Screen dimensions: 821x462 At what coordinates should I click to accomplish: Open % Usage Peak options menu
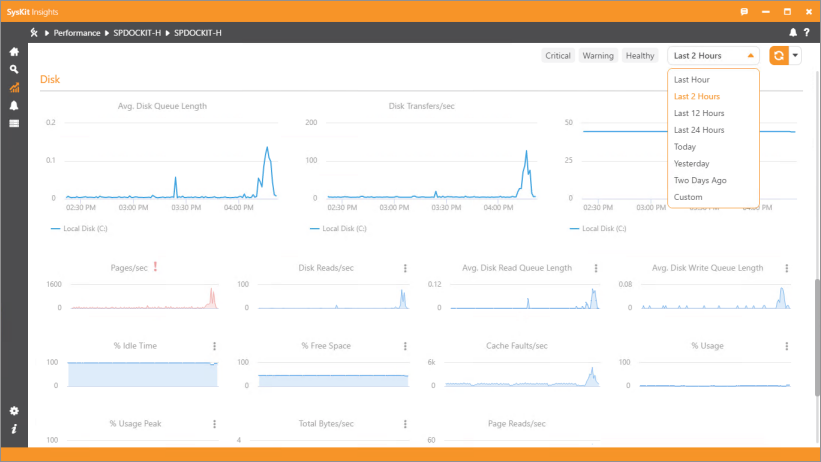(214, 424)
